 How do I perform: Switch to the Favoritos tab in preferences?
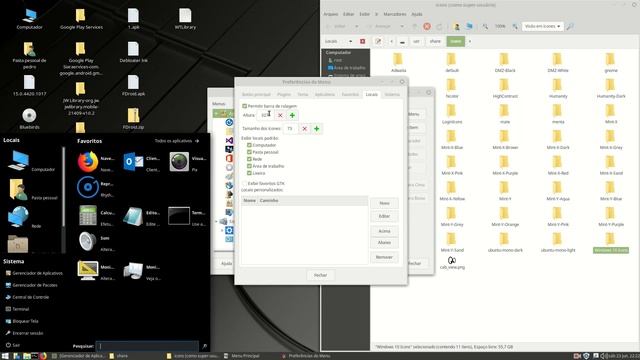pyautogui.click(x=350, y=94)
